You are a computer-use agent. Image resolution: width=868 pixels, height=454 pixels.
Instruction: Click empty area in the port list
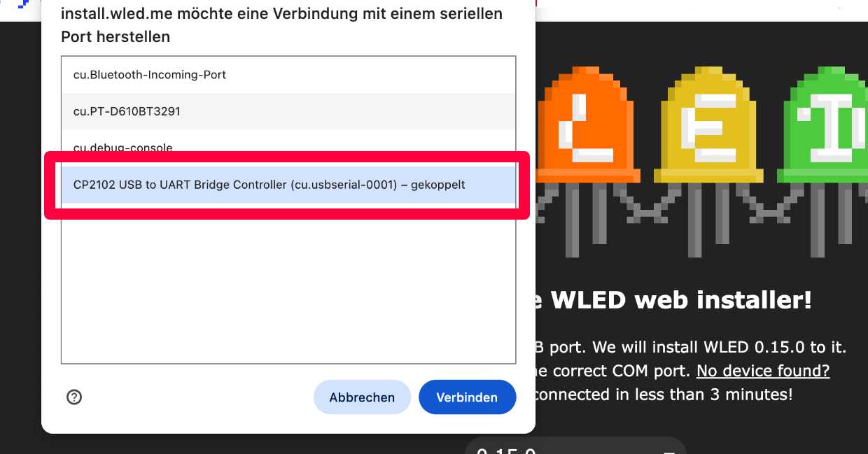[288, 283]
